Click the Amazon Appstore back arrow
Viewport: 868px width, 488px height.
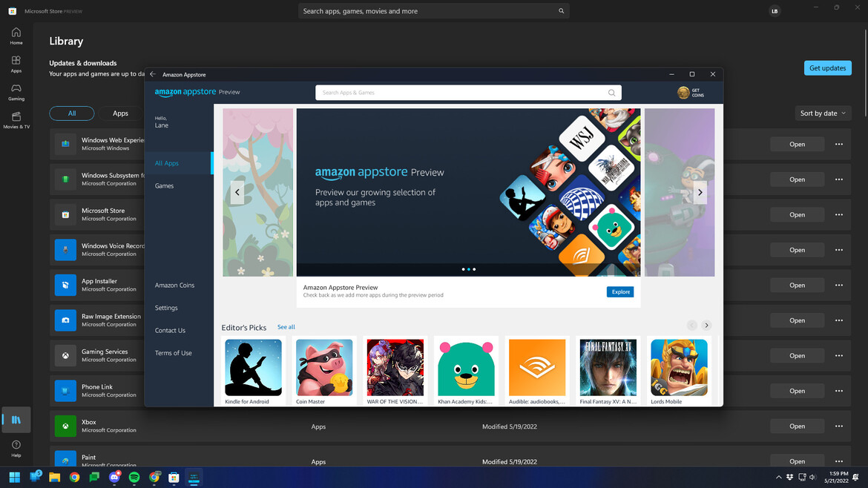pyautogui.click(x=153, y=74)
